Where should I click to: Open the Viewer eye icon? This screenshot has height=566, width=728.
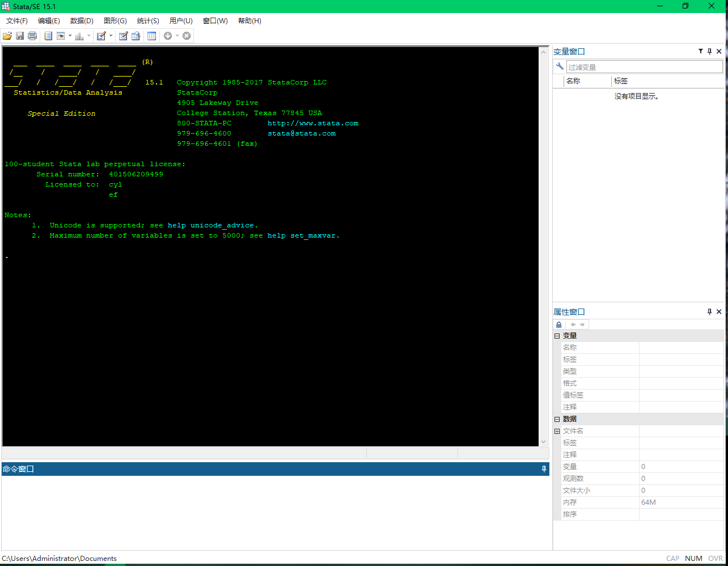(61, 36)
